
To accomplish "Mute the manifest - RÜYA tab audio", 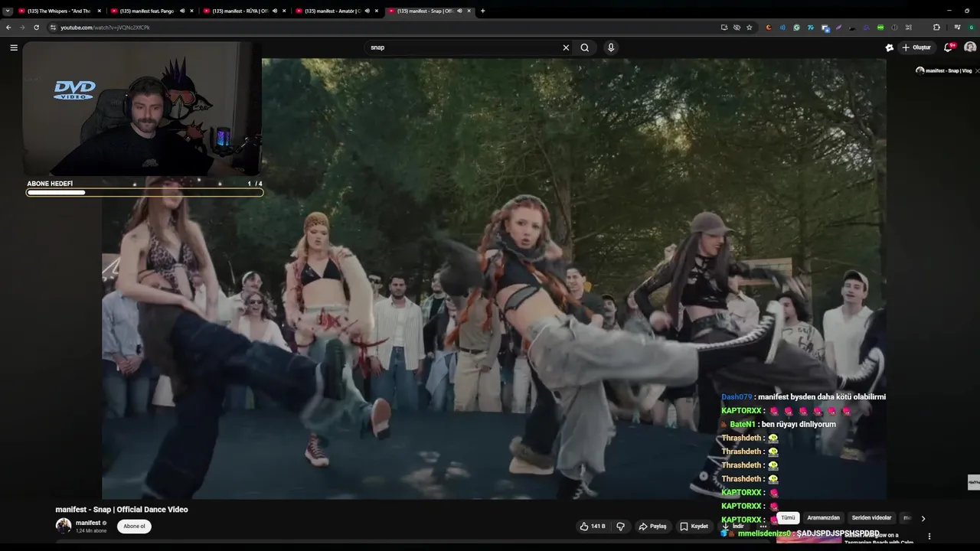I will coord(275,11).
